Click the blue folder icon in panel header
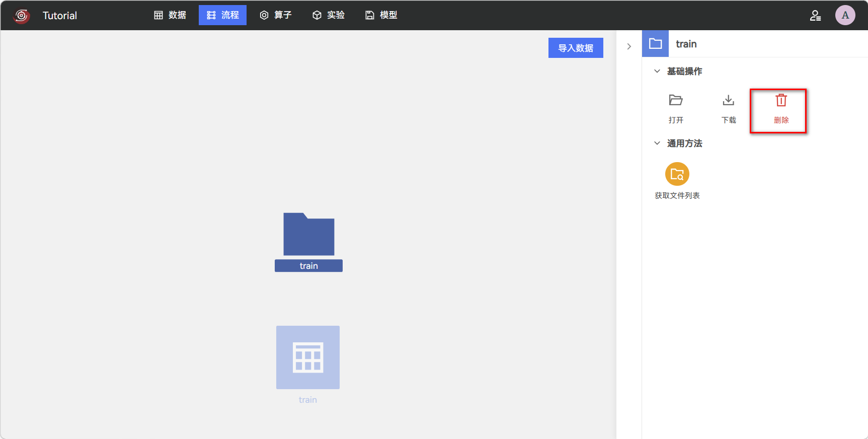 (x=655, y=44)
